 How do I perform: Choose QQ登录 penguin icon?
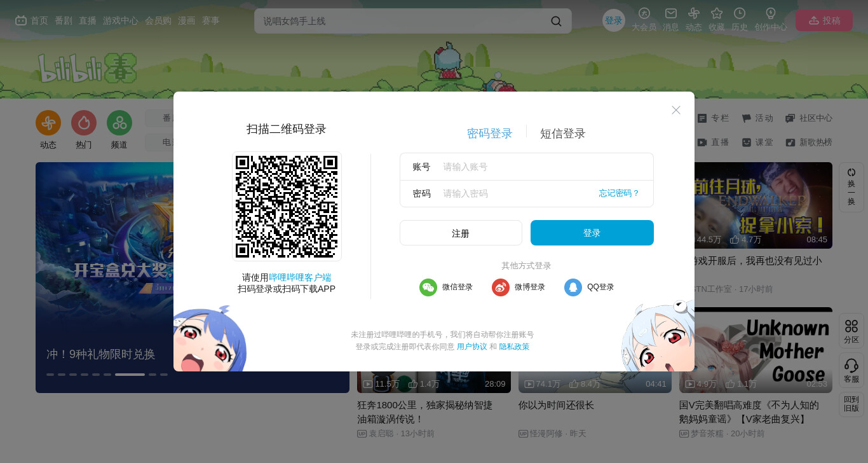coord(573,287)
